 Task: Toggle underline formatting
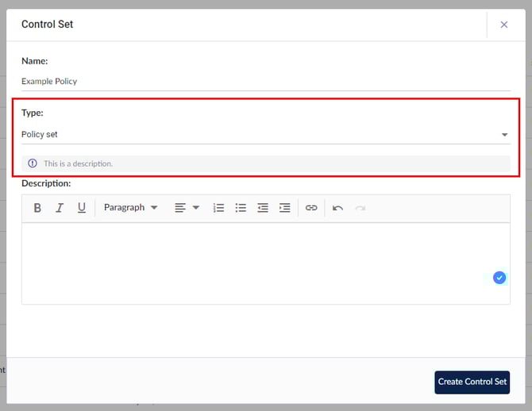click(x=82, y=208)
